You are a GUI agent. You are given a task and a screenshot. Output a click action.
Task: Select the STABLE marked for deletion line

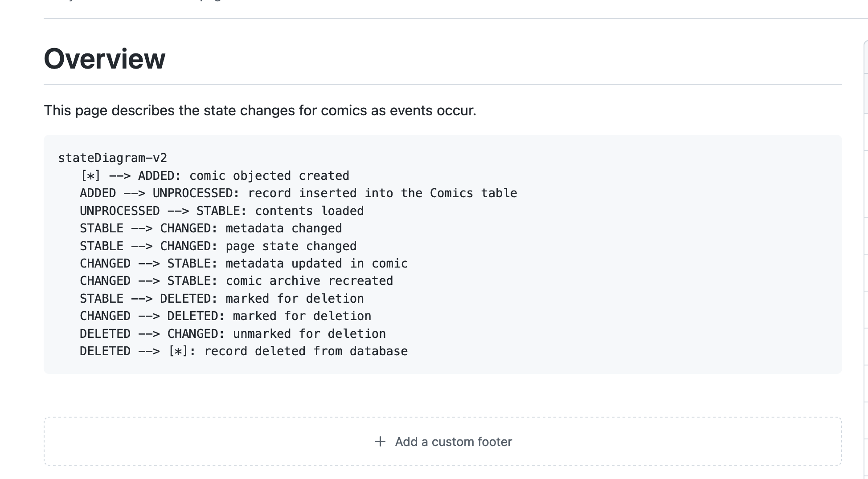click(x=221, y=298)
